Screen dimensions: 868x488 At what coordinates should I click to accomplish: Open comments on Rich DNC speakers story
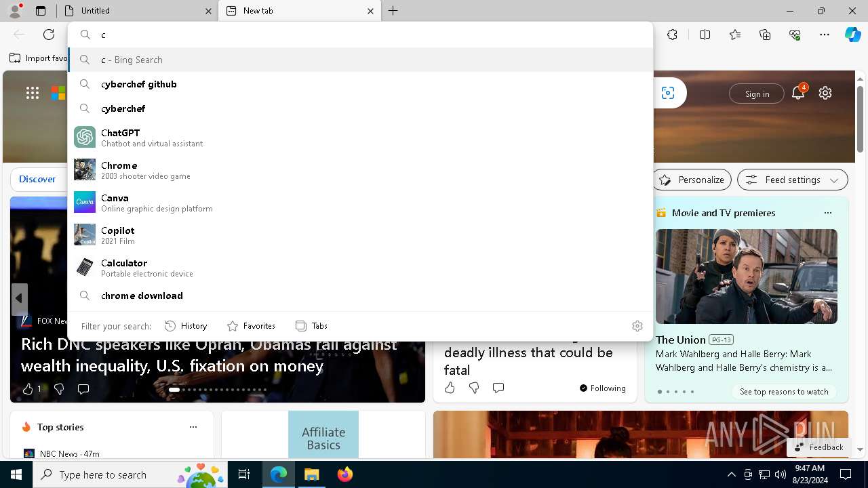[x=83, y=389]
